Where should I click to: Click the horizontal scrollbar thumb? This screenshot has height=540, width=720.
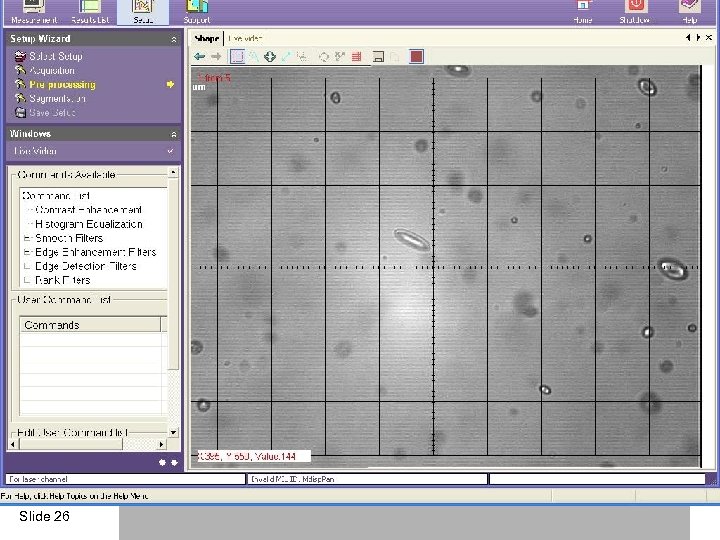[71, 444]
